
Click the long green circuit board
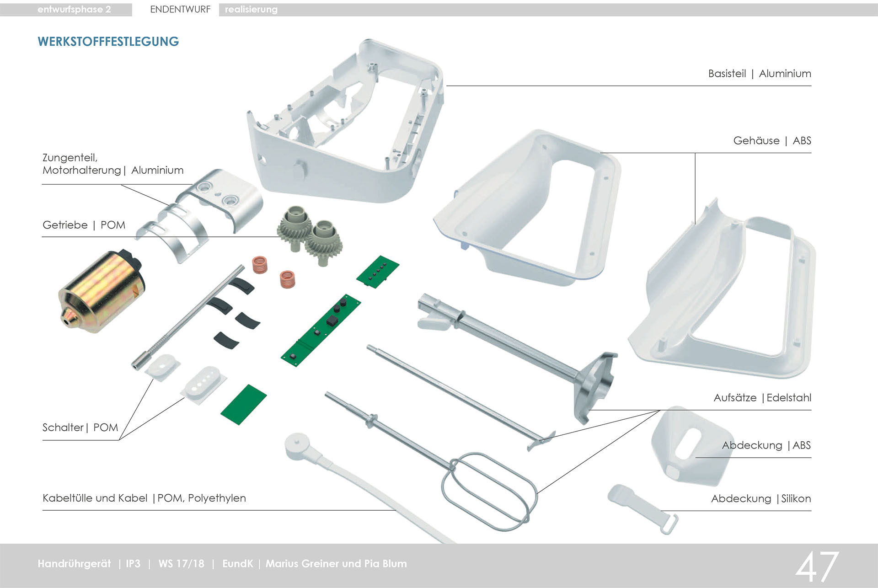pyautogui.click(x=321, y=329)
